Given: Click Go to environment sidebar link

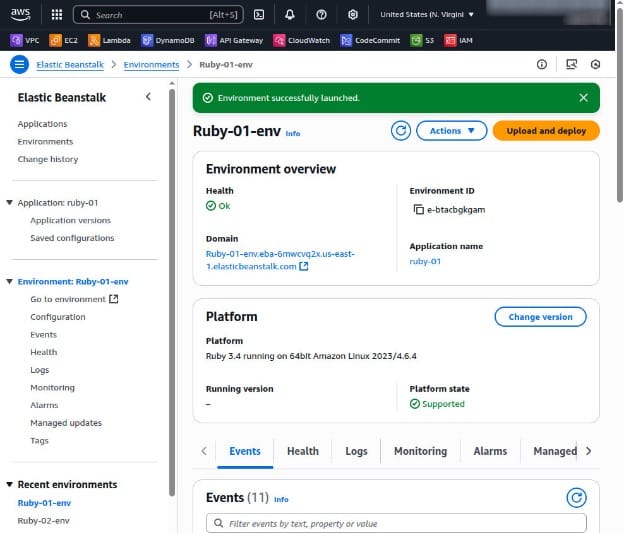Looking at the screenshot, I should pos(74,299).
